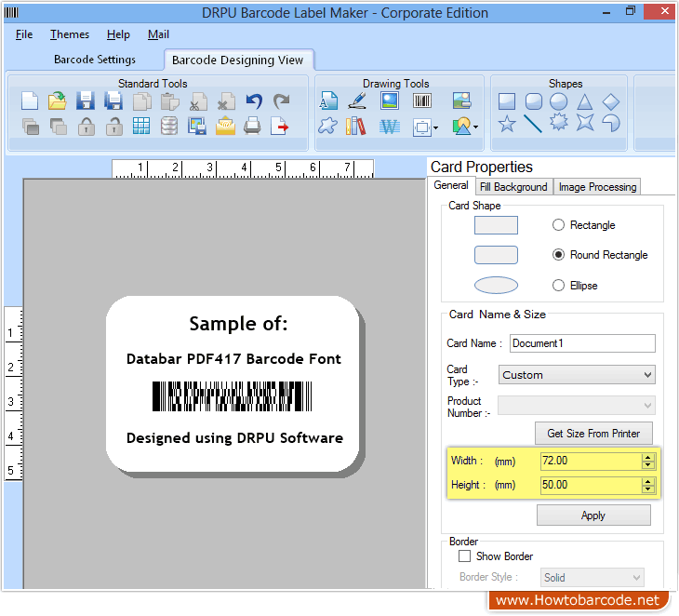Undo the last action

coord(254,100)
